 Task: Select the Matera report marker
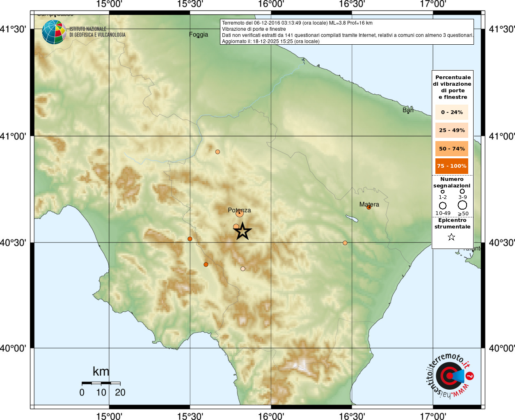(369, 207)
